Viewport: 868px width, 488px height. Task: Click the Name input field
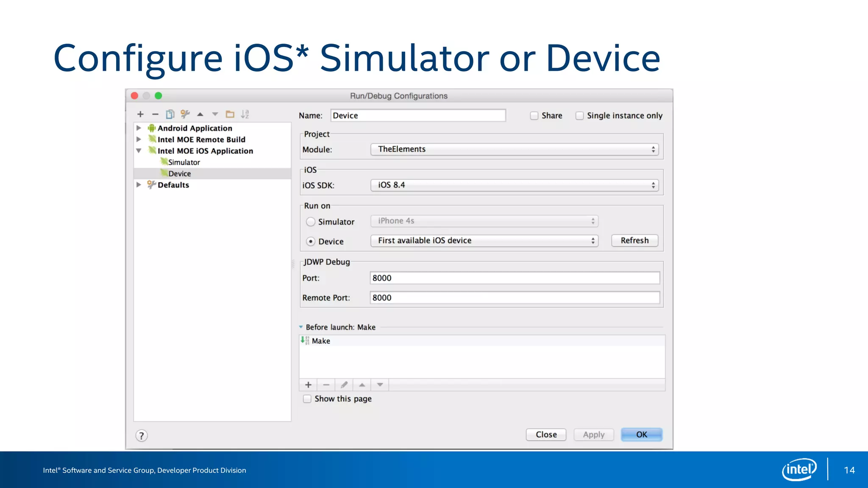(x=418, y=116)
